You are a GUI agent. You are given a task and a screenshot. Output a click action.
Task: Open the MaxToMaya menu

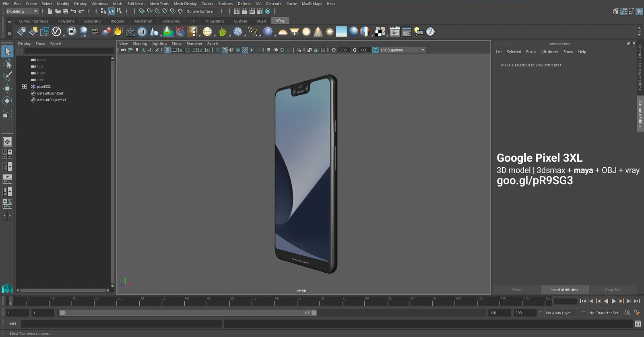[x=312, y=4]
